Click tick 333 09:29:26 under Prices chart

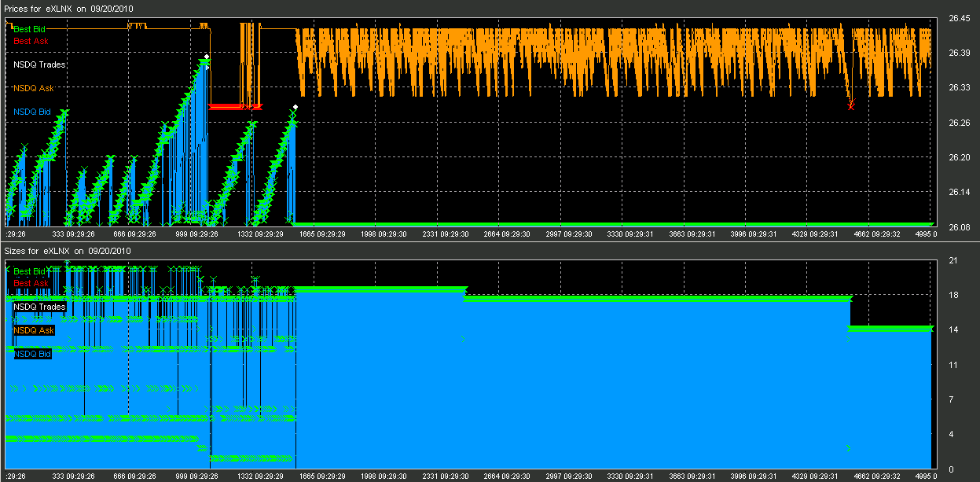(x=74, y=234)
